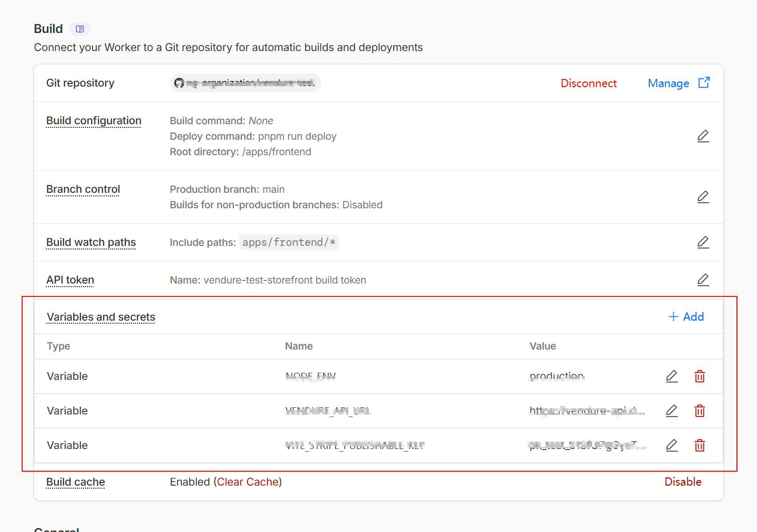Open Manage repository external link
Image resolution: width=757 pixels, height=532 pixels.
pos(678,84)
